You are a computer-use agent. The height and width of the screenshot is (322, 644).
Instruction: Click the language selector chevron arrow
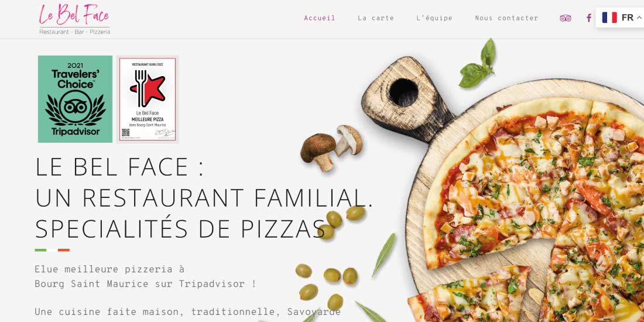coord(639,18)
